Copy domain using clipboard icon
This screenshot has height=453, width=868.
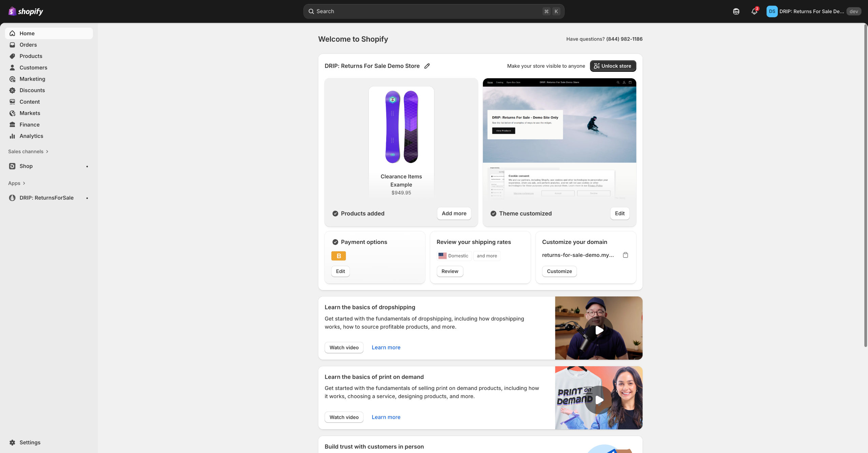pyautogui.click(x=625, y=255)
